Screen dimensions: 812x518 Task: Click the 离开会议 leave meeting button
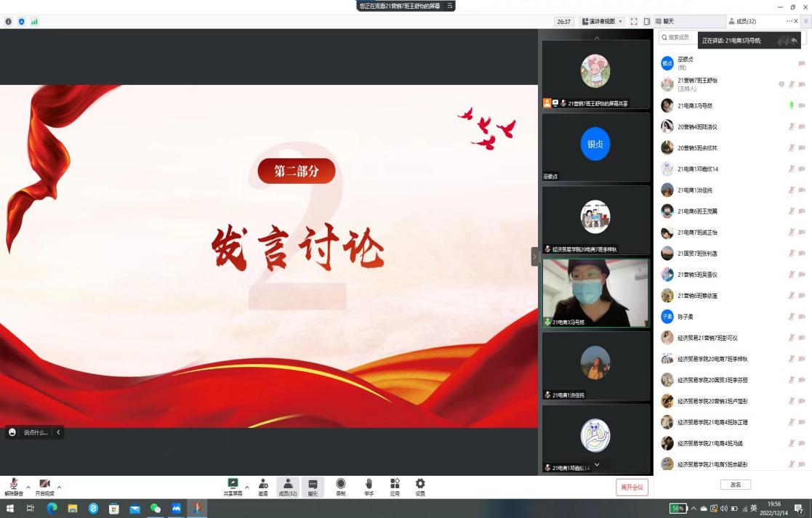point(632,487)
